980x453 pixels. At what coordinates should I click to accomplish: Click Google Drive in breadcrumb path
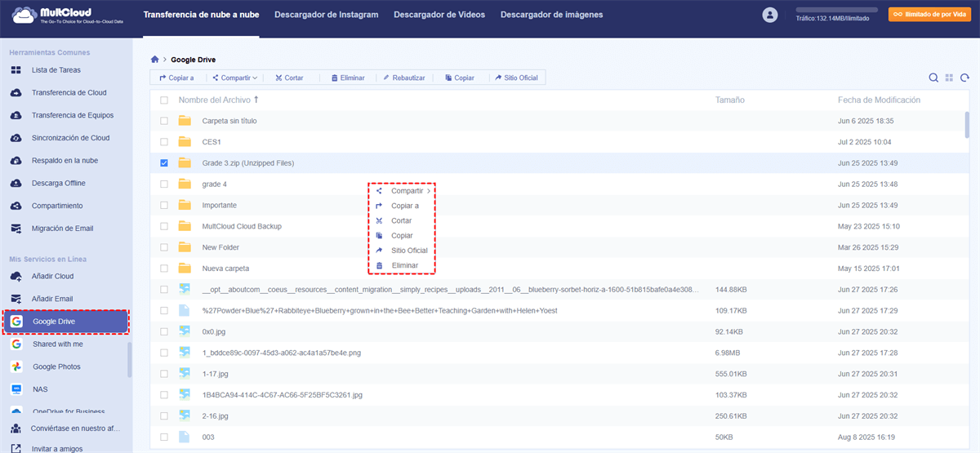click(x=193, y=60)
